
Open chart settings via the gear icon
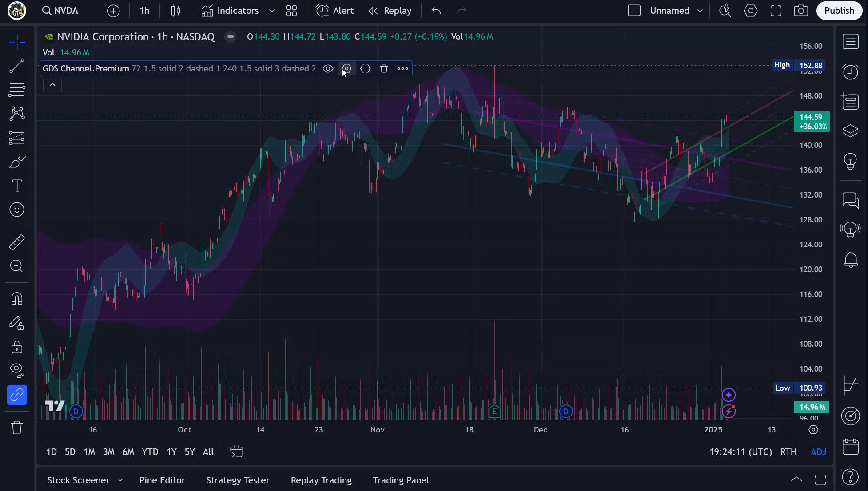[x=750, y=10]
